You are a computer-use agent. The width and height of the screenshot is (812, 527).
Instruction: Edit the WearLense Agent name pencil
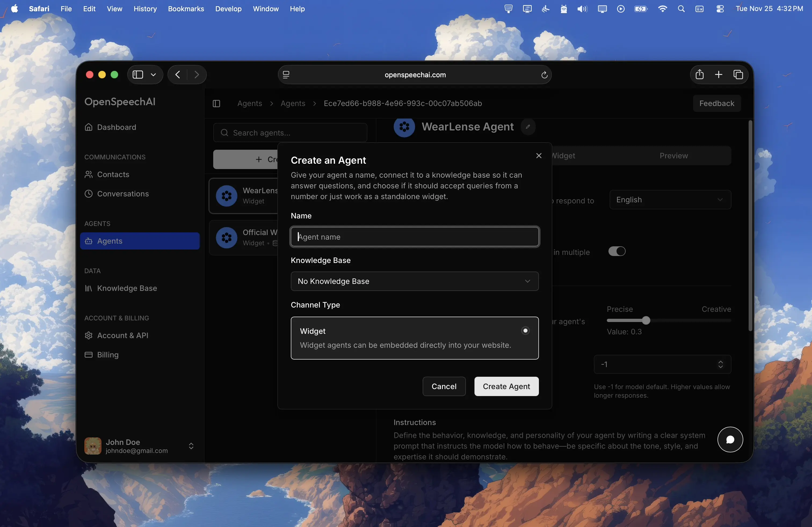[528, 127]
